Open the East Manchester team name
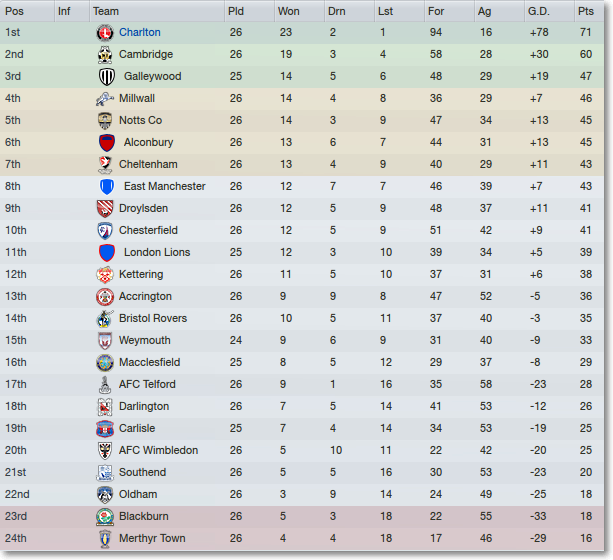The image size is (613, 560). [165, 187]
